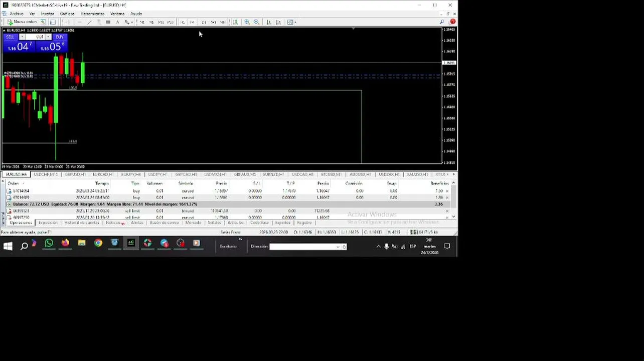The width and height of the screenshot is (644, 361).
Task: Open the red notification icon
Action: point(452,22)
